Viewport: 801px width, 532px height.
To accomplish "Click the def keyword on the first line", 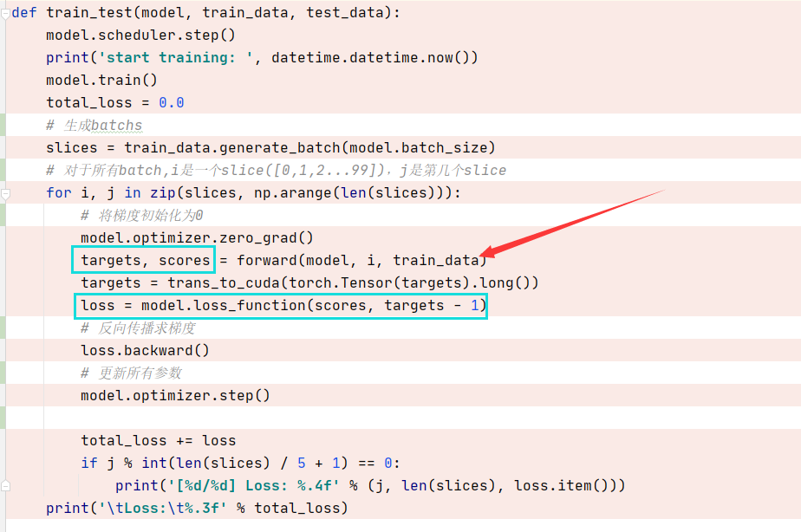I will click(x=23, y=12).
